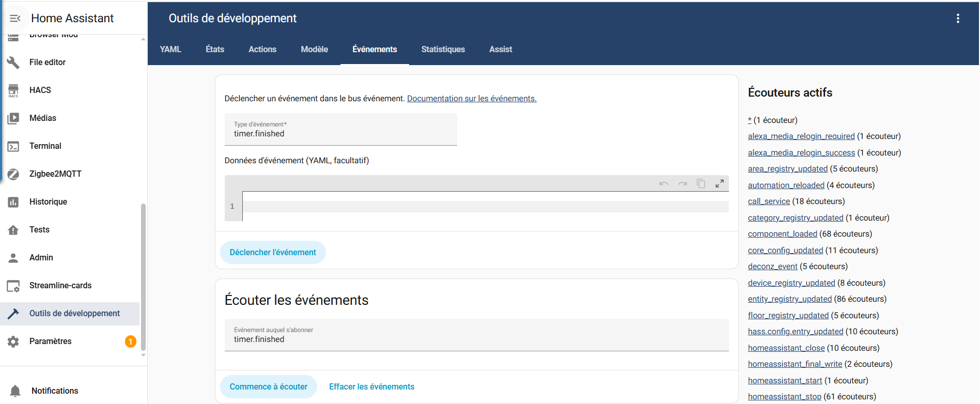Click the call_service listener link
This screenshot has width=980, height=404.
click(x=769, y=201)
